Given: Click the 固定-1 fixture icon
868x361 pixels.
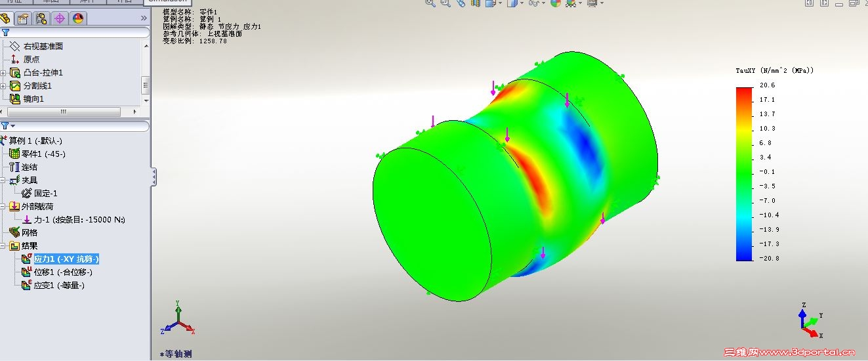Looking at the screenshot, I should (x=27, y=193).
